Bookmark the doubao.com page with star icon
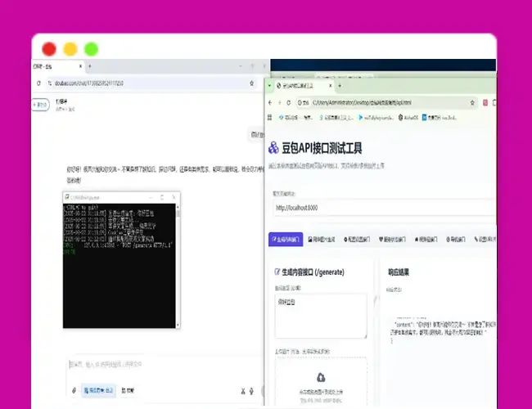This screenshot has height=409, width=532. point(252,83)
